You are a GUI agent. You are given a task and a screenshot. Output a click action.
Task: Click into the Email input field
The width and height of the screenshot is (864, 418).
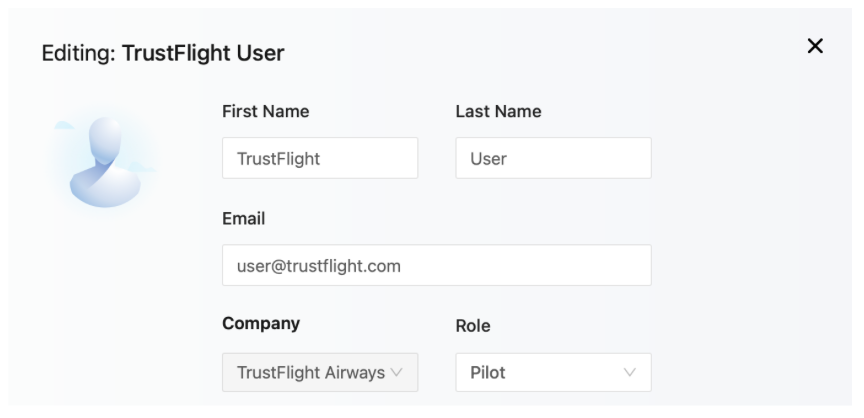coord(436,266)
